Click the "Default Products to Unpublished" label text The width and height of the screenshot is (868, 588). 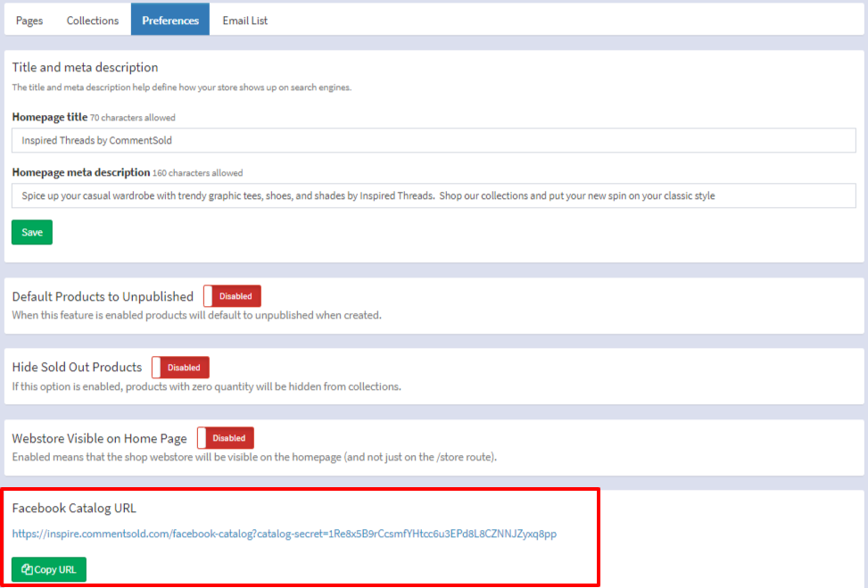click(x=103, y=296)
